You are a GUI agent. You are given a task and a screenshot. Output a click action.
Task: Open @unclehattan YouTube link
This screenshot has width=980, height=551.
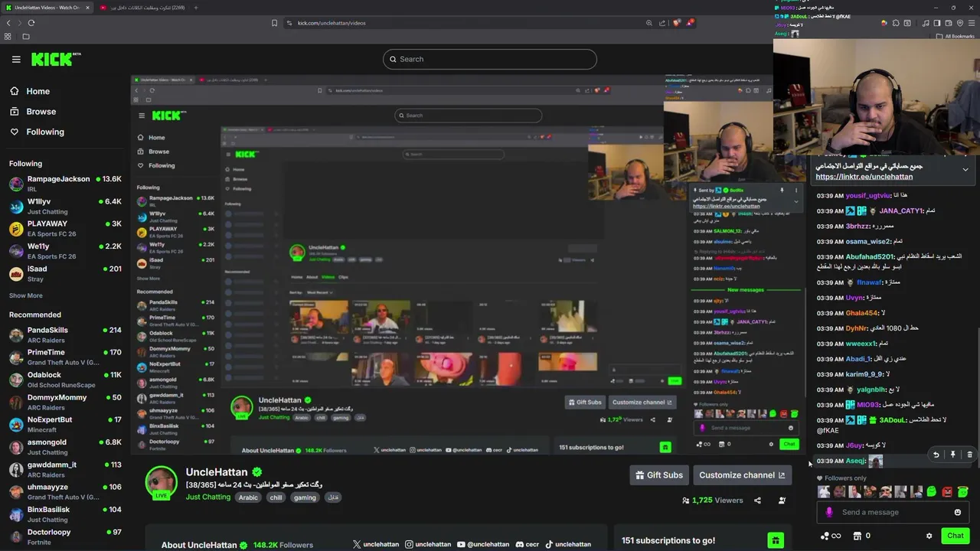pyautogui.click(x=483, y=544)
